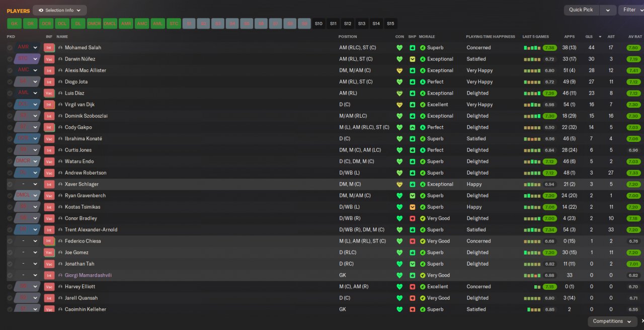The image size is (644, 330).
Task: Click Conor Bradley's red sharpness icon
Action: coord(412,218)
